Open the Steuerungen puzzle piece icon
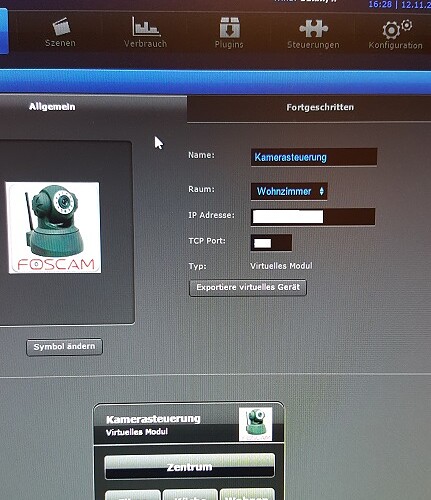Viewport: 431px width, 500px height. (x=313, y=29)
